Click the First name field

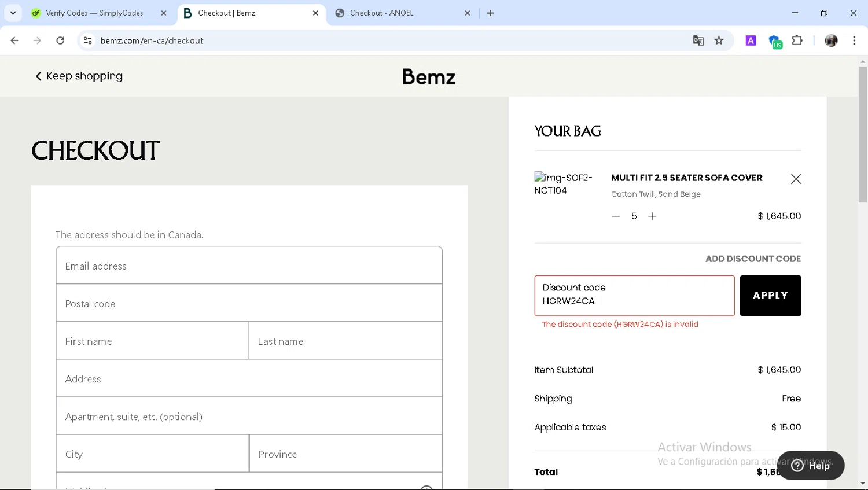[x=152, y=341]
